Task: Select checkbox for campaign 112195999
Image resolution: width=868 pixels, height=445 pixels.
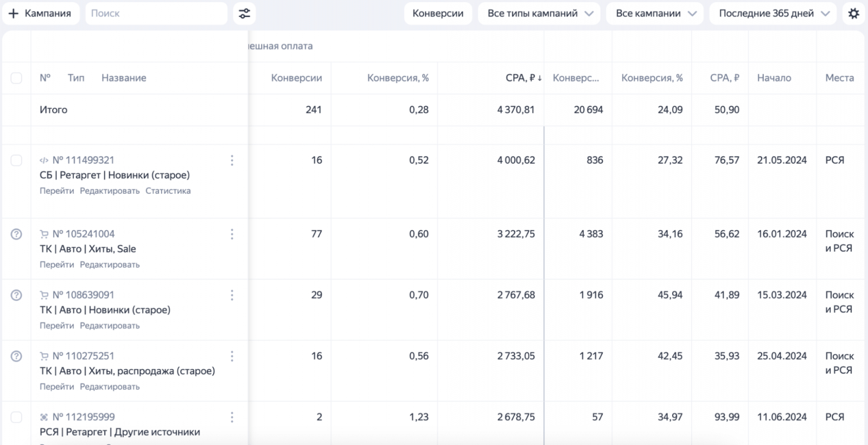Action: pyautogui.click(x=16, y=417)
